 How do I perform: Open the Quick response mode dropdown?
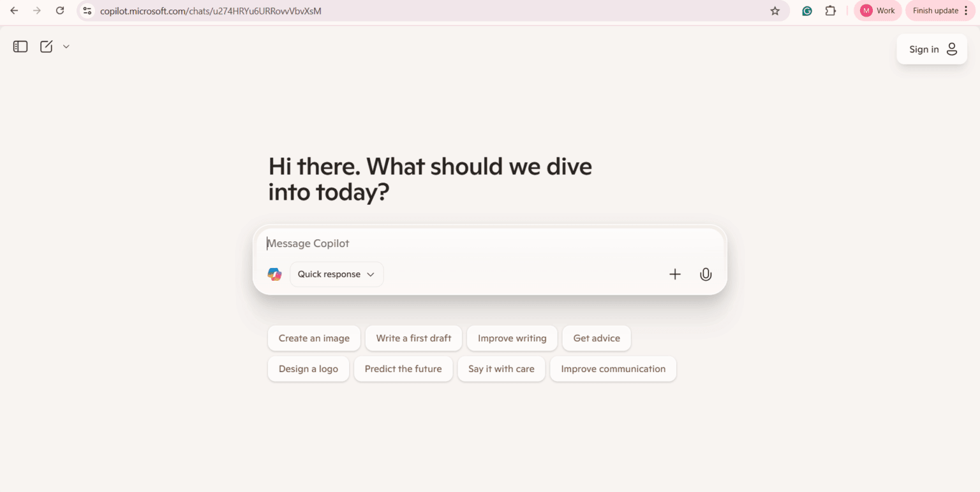click(x=336, y=274)
